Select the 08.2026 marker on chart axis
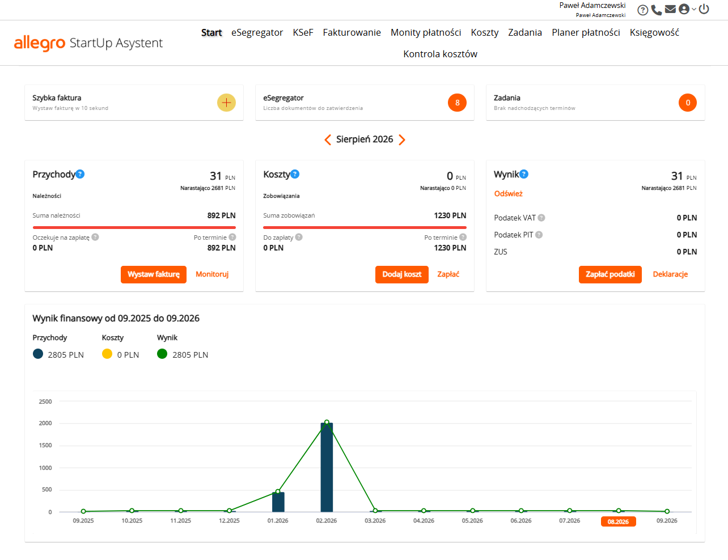 (619, 521)
